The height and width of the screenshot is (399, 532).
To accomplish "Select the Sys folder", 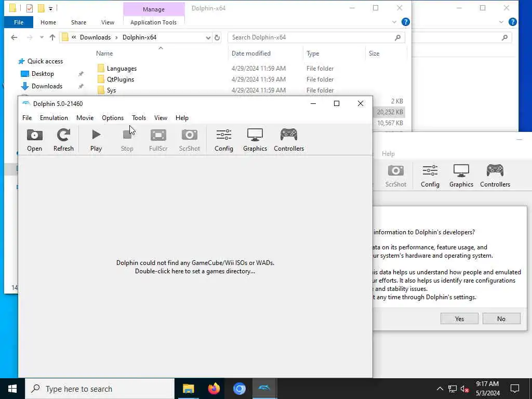I will point(111,90).
